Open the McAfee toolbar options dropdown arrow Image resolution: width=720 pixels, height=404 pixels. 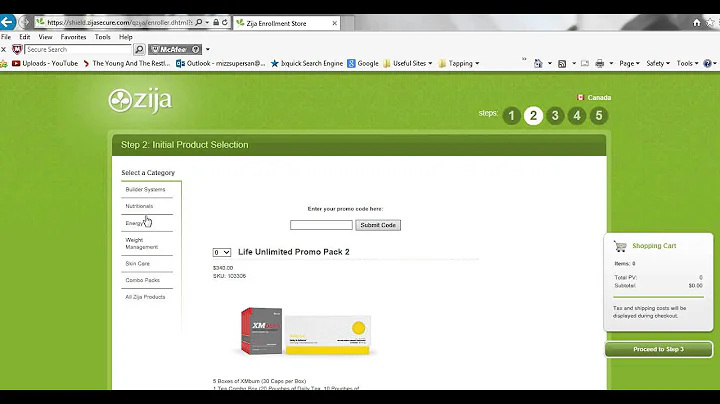208,49
